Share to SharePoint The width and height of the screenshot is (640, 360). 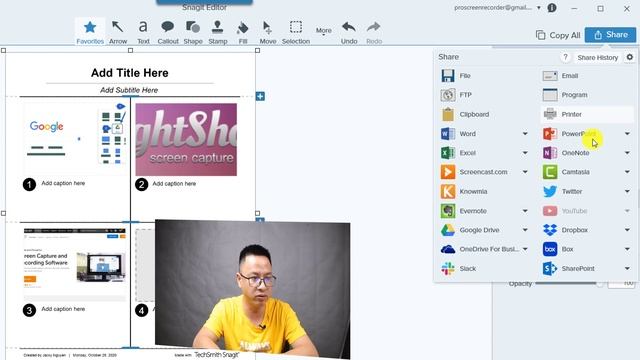click(569, 269)
